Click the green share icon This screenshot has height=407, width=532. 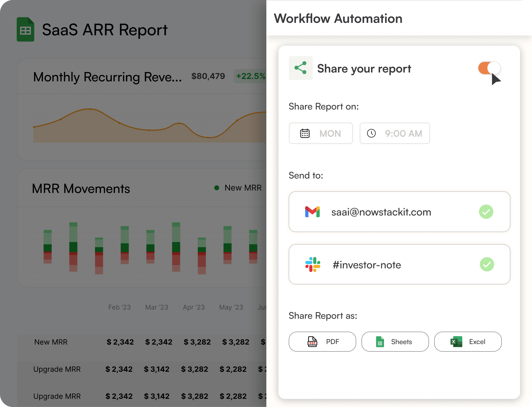[301, 68]
